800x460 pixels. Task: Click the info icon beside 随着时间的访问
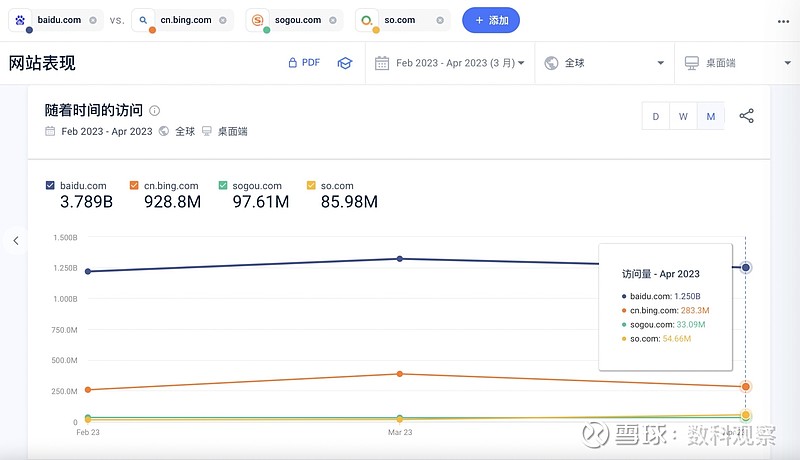pos(154,111)
